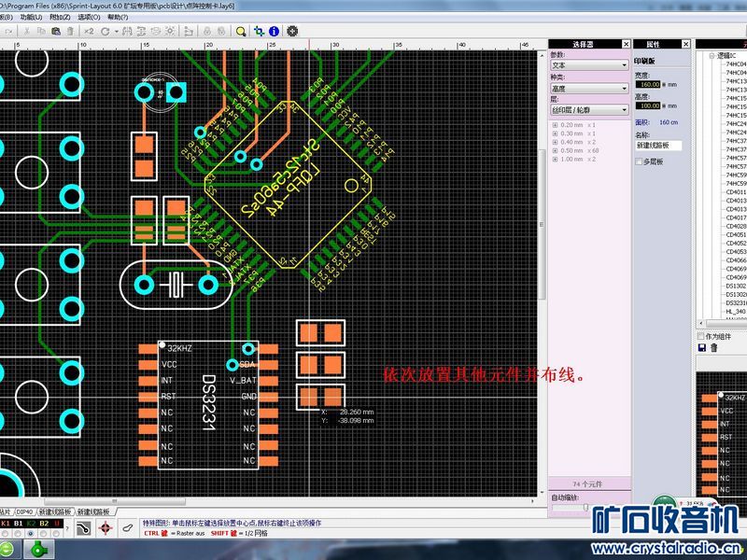747x560 pixels.
Task: Open the rotate angle dropdown arrow
Action: tap(116, 32)
